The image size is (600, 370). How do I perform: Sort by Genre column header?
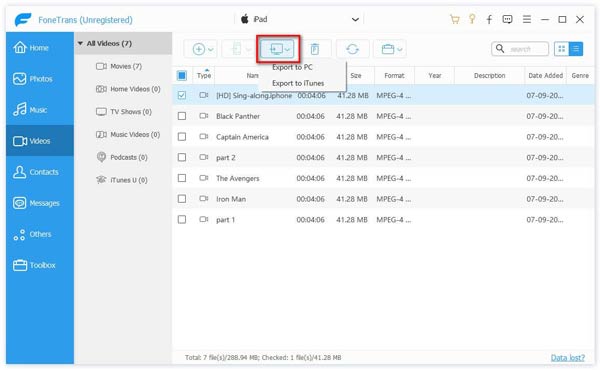pos(580,75)
